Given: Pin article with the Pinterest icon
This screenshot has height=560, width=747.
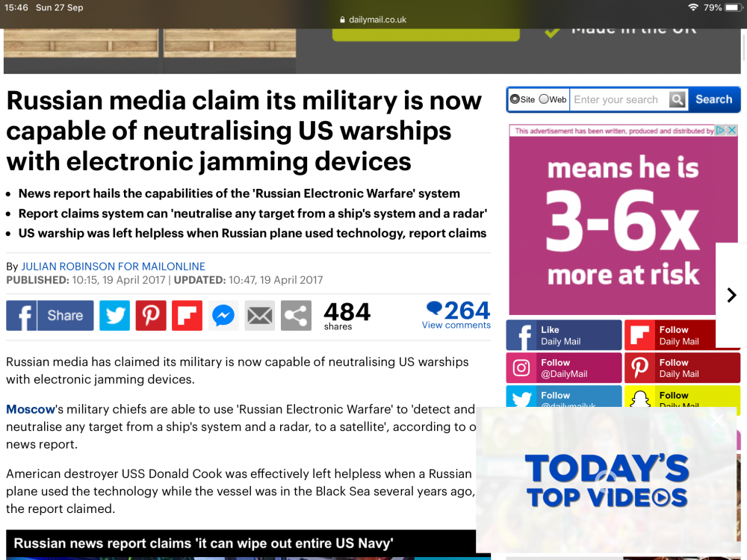Looking at the screenshot, I should [151, 315].
